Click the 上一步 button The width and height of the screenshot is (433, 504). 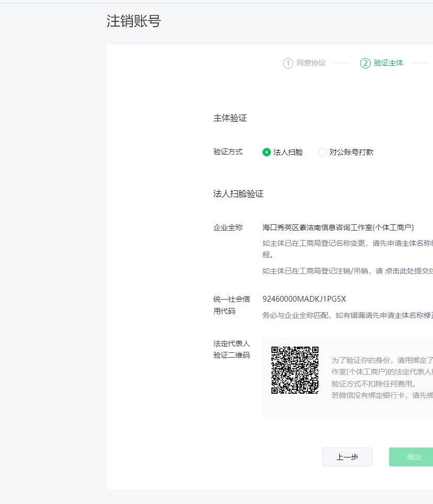click(347, 457)
